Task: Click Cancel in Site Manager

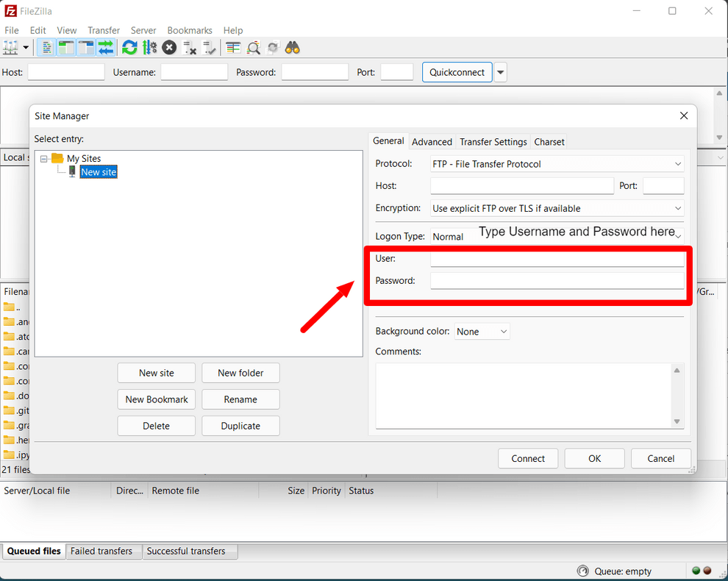Action: click(x=661, y=458)
